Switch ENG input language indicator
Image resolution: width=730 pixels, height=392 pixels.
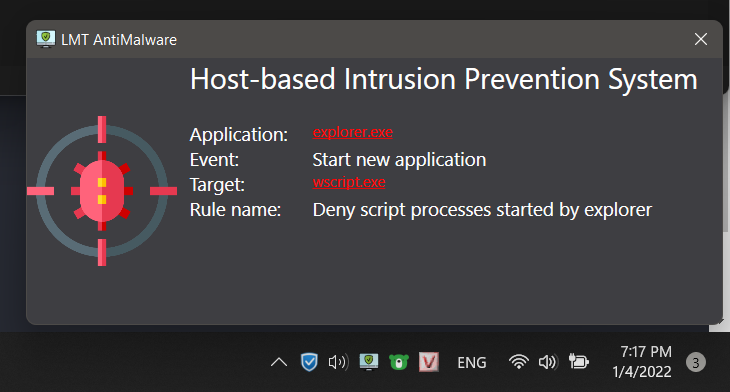472,363
